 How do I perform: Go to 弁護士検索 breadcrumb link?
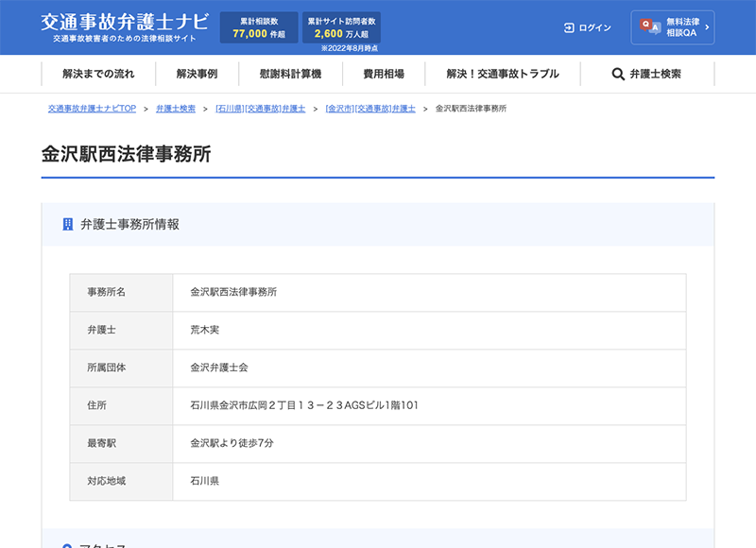(176, 109)
